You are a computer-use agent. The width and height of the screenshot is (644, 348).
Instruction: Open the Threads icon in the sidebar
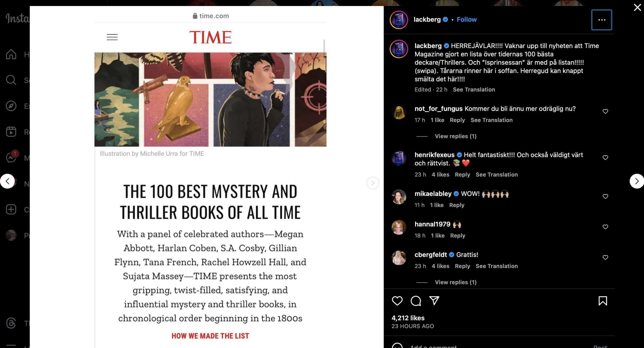tap(11, 323)
